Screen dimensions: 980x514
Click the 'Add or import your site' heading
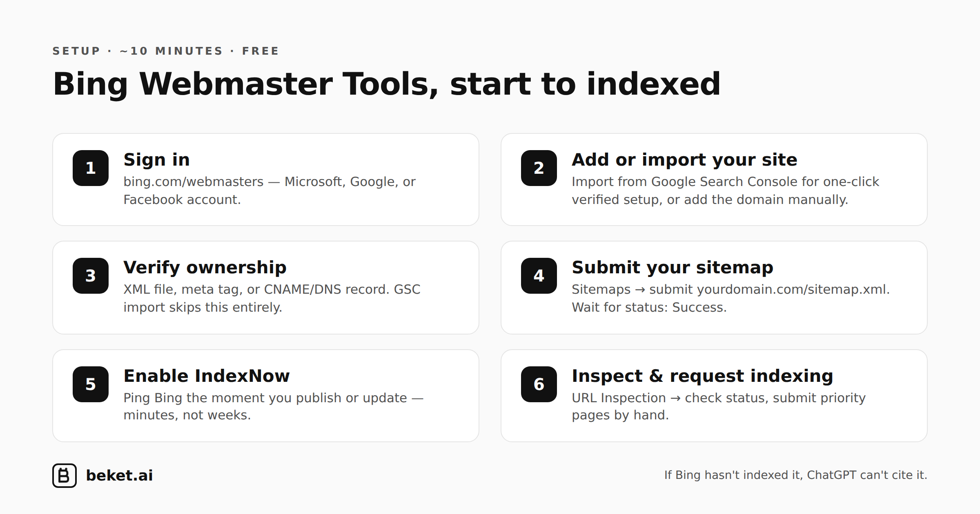click(x=684, y=160)
